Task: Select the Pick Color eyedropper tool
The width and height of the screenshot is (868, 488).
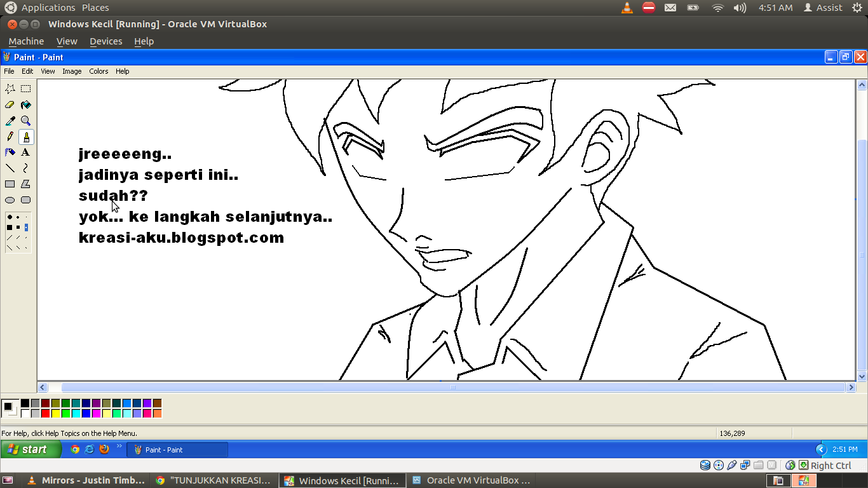Action: pyautogui.click(x=10, y=121)
